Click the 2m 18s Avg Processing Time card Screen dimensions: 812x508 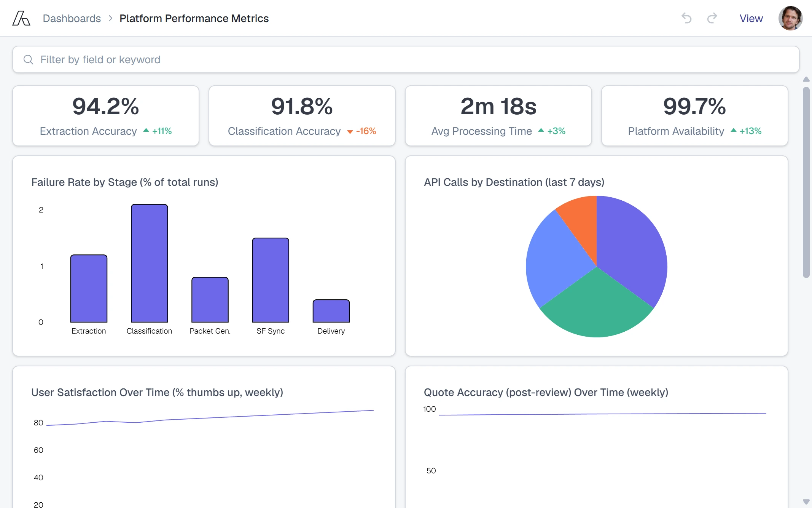pos(498,116)
